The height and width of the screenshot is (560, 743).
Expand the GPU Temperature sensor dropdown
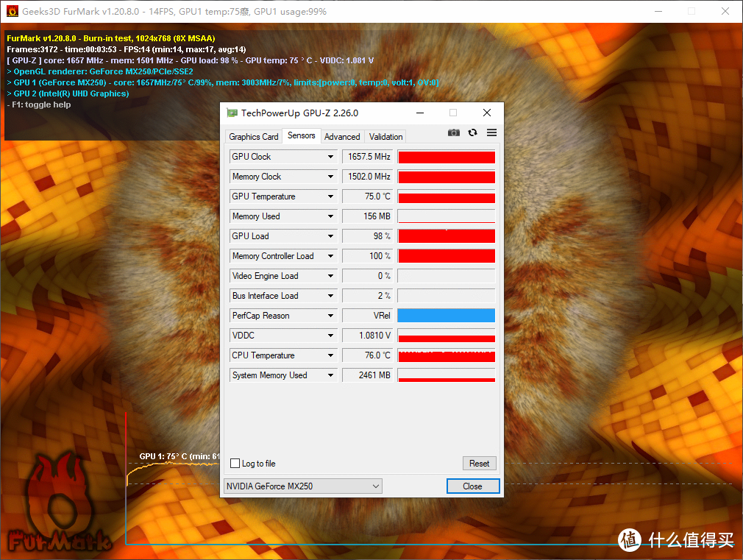coord(331,196)
